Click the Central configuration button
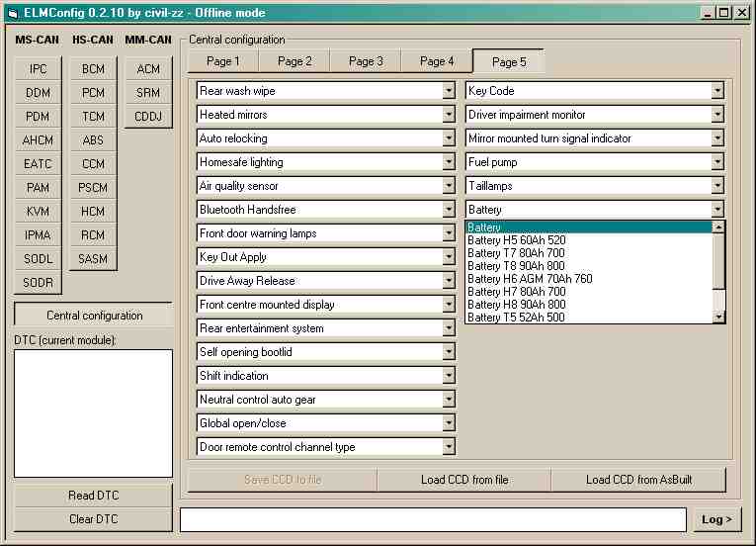 93,316
